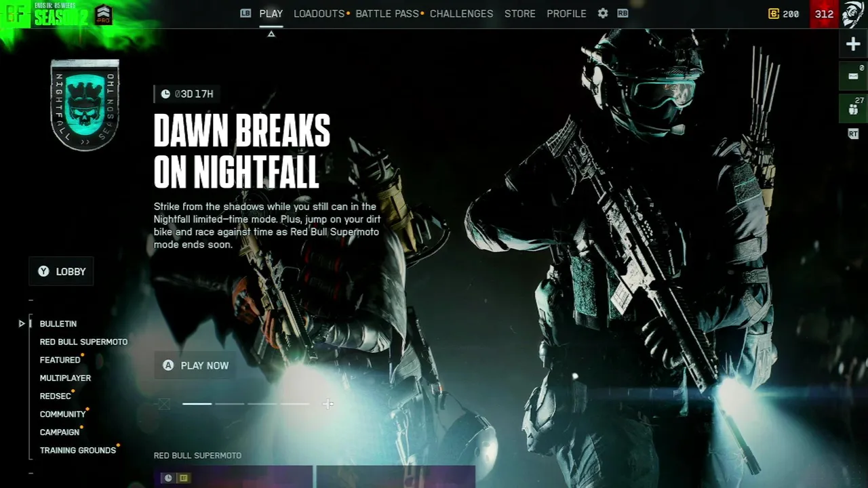Open the player avatar portrait

[x=853, y=14]
